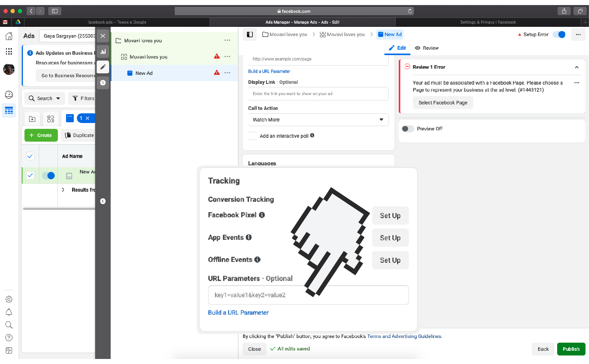
Task: Click warning icon on ad set row
Action: [217, 56]
